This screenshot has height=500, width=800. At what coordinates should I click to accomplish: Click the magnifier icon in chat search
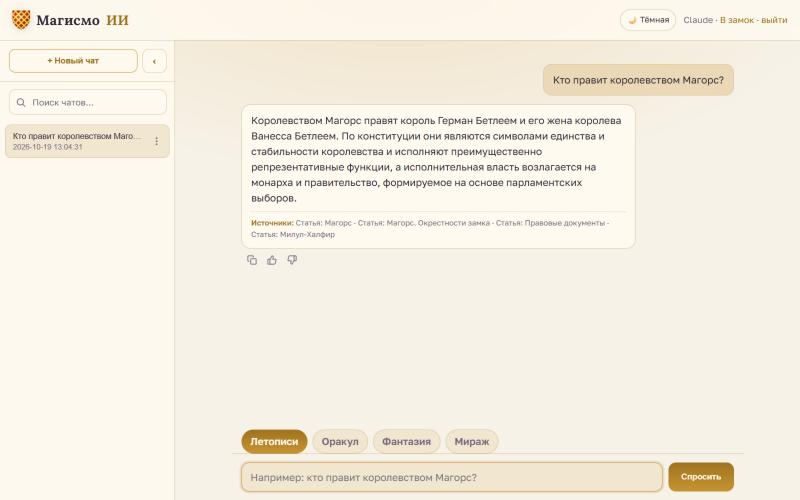pyautogui.click(x=21, y=103)
